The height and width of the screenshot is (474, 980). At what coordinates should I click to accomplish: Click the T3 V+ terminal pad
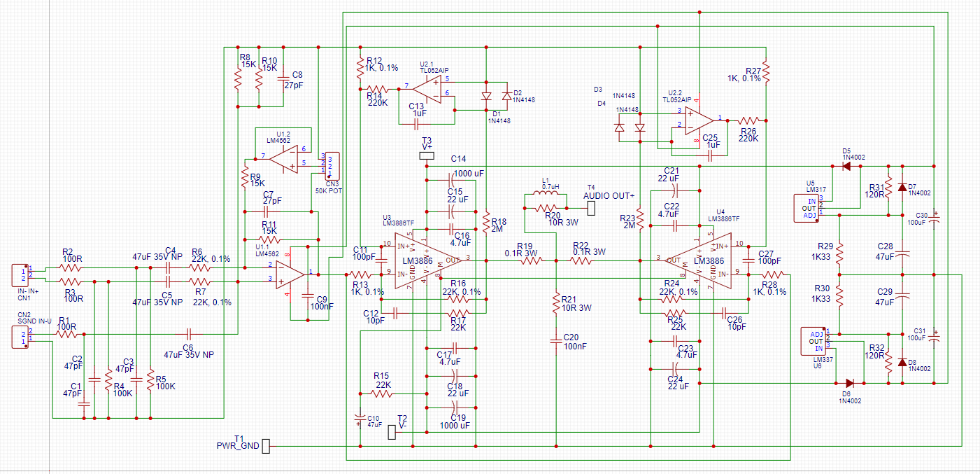[x=427, y=157]
